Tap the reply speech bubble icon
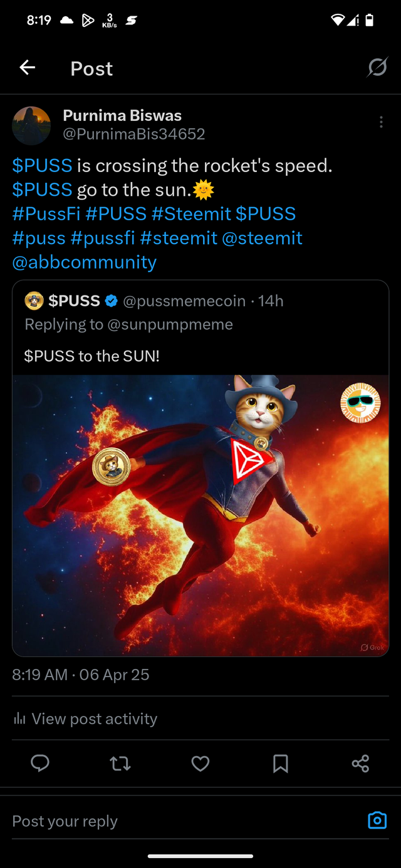The image size is (401, 868). 40,763
